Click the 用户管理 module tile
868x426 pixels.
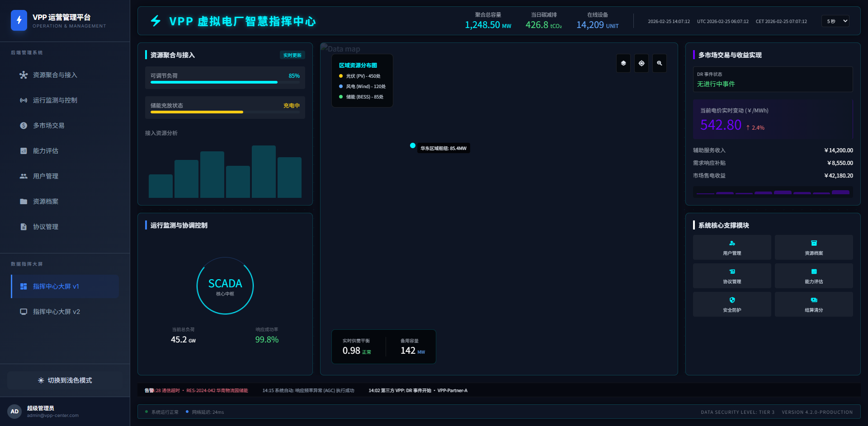(731, 247)
